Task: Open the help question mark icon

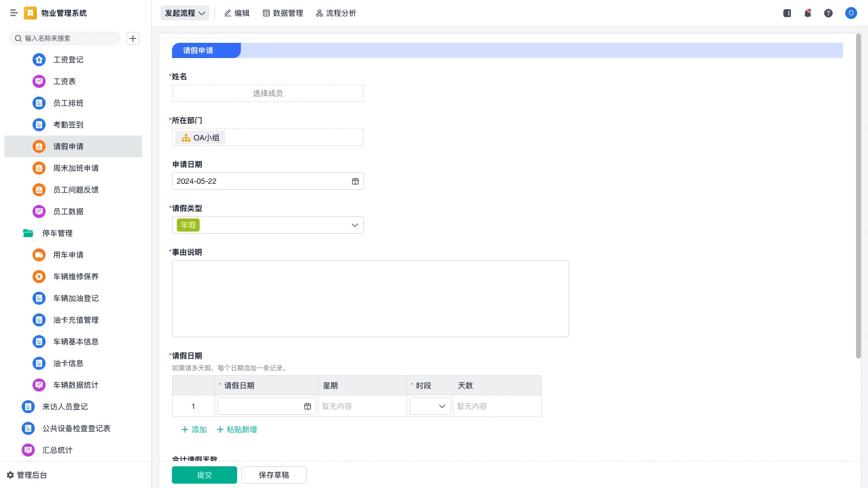Action: [828, 13]
